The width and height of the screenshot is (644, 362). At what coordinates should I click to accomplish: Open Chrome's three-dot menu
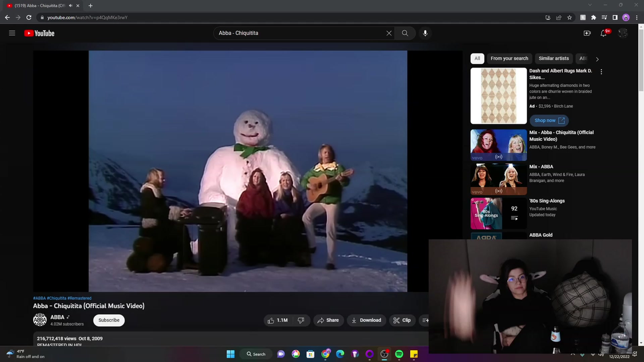637,17
